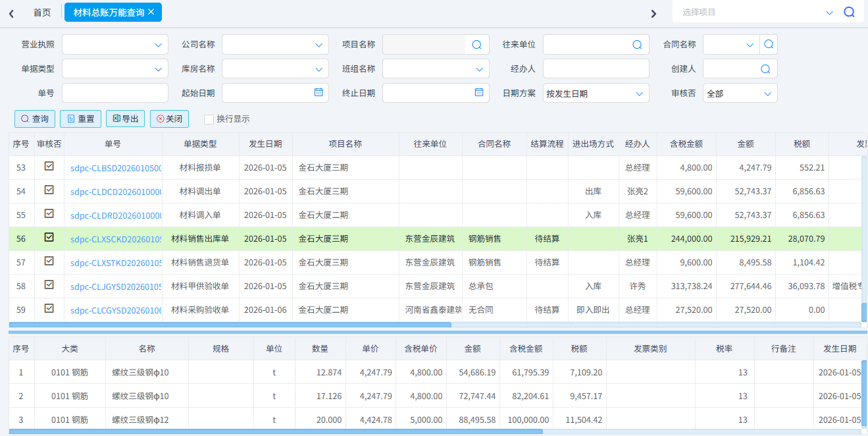Click the upper table's horizontal scrollbar
Viewport: 868px width, 436px height.
coord(230,325)
